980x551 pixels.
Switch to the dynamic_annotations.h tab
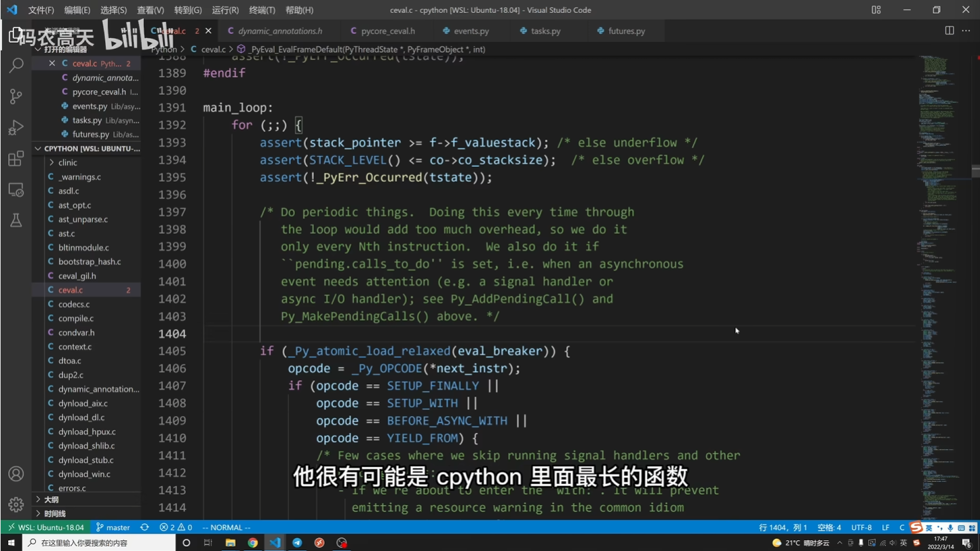[x=274, y=31]
